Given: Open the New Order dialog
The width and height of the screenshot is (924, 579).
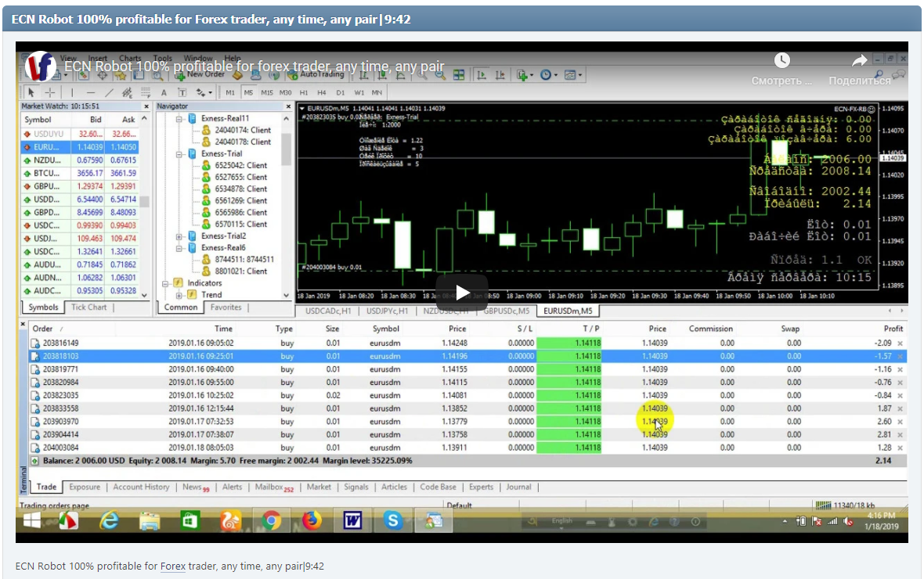Looking at the screenshot, I should 202,75.
